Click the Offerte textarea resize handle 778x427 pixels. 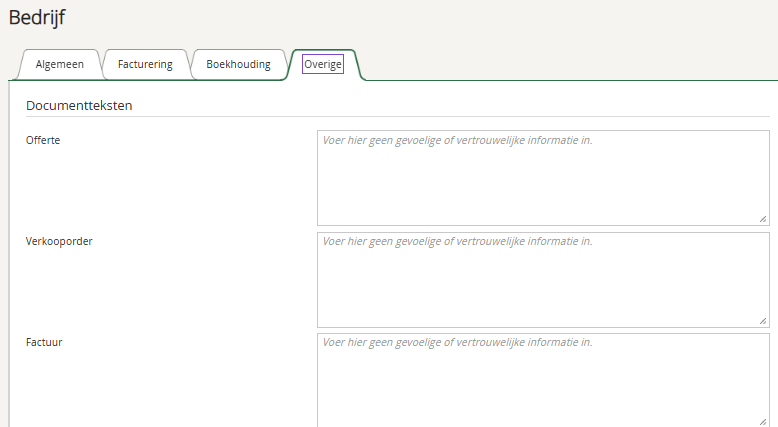tap(763, 219)
